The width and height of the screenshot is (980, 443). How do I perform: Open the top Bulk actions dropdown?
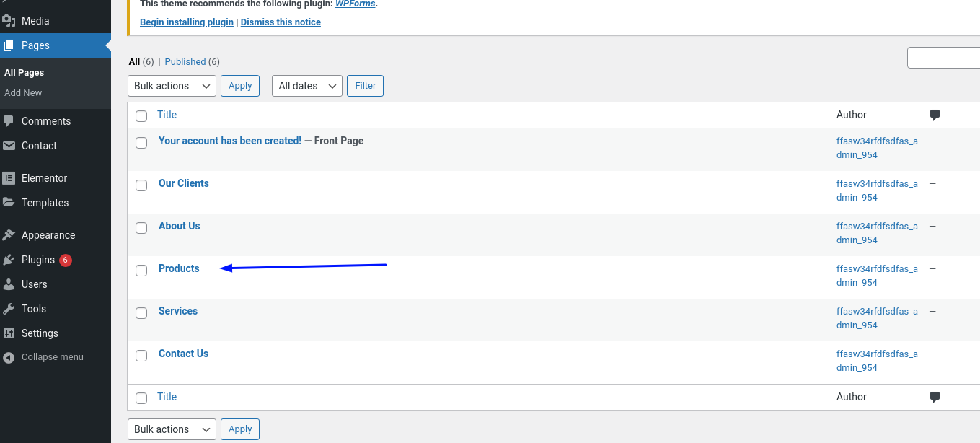[x=172, y=86]
